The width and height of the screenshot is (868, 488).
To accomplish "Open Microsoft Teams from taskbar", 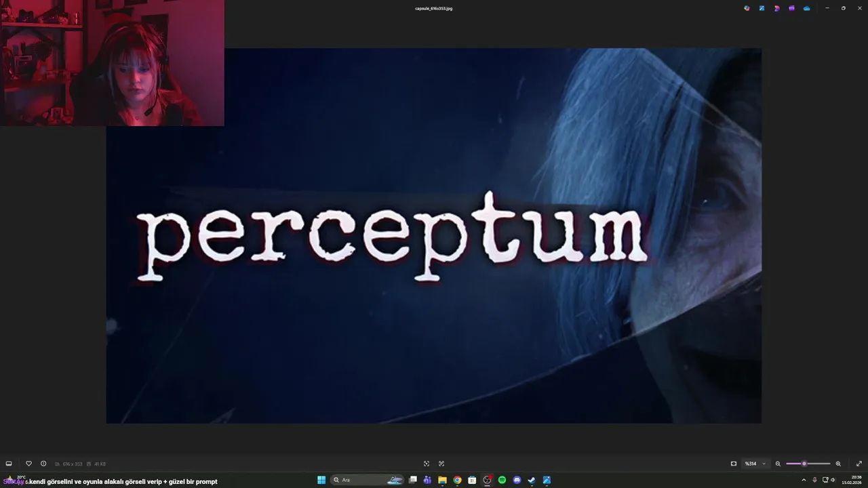I will pos(427,480).
